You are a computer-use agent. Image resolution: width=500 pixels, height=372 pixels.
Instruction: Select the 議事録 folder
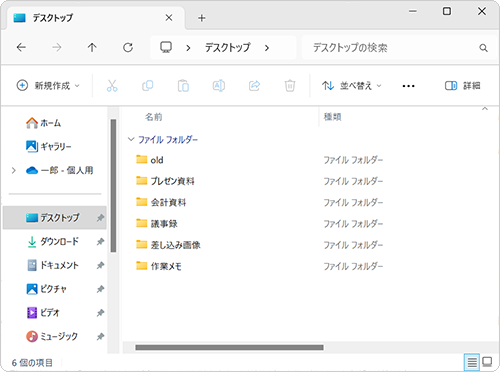157,224
